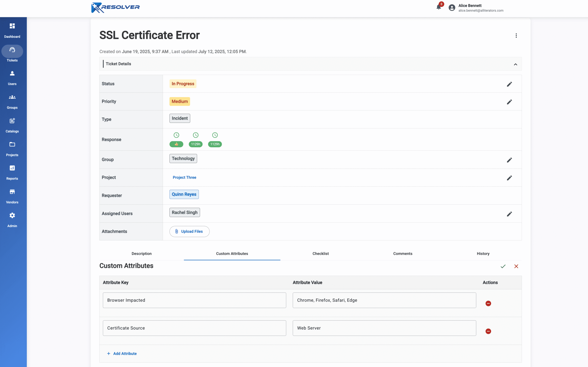Remove the Browser Impacted attribute

click(x=488, y=303)
